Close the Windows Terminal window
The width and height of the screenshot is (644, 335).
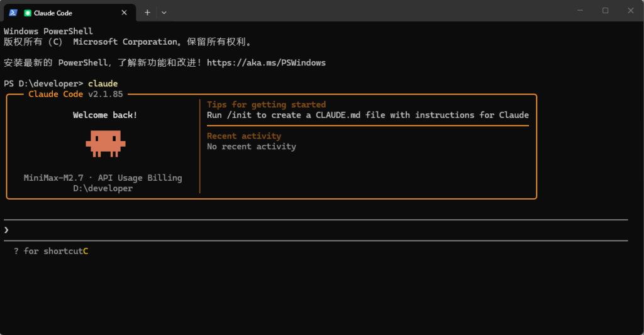click(631, 11)
